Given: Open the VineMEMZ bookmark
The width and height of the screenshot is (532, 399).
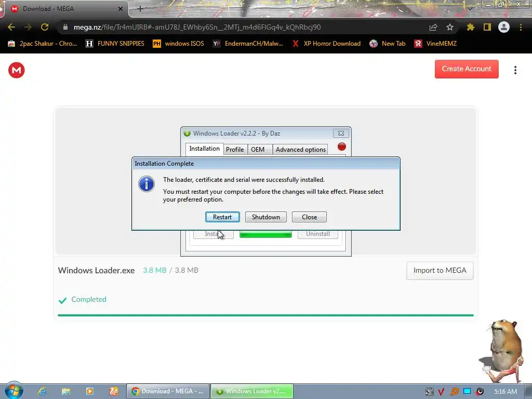Looking at the screenshot, I should coord(435,44).
